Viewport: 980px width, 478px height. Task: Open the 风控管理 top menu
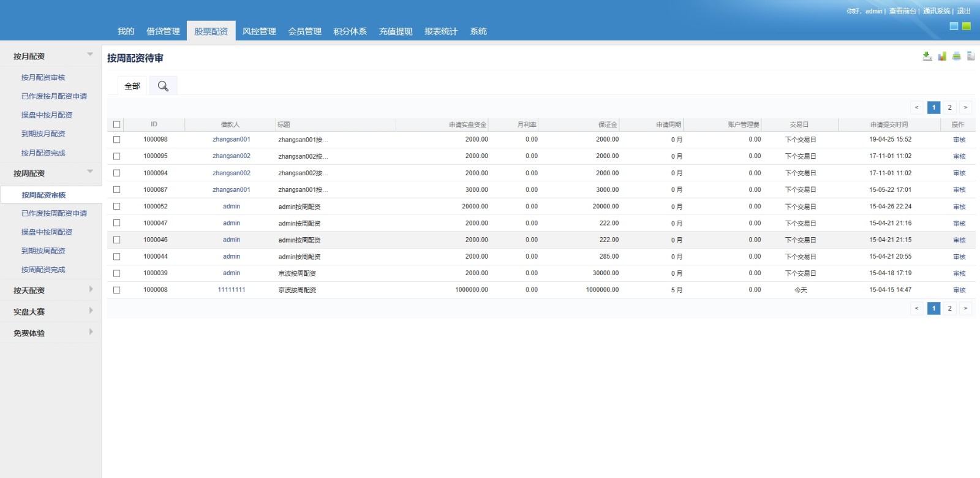[x=259, y=31]
